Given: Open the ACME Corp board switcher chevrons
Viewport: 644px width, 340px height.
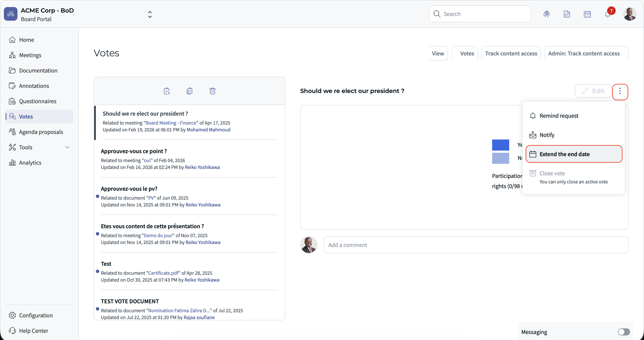Looking at the screenshot, I should (x=150, y=14).
